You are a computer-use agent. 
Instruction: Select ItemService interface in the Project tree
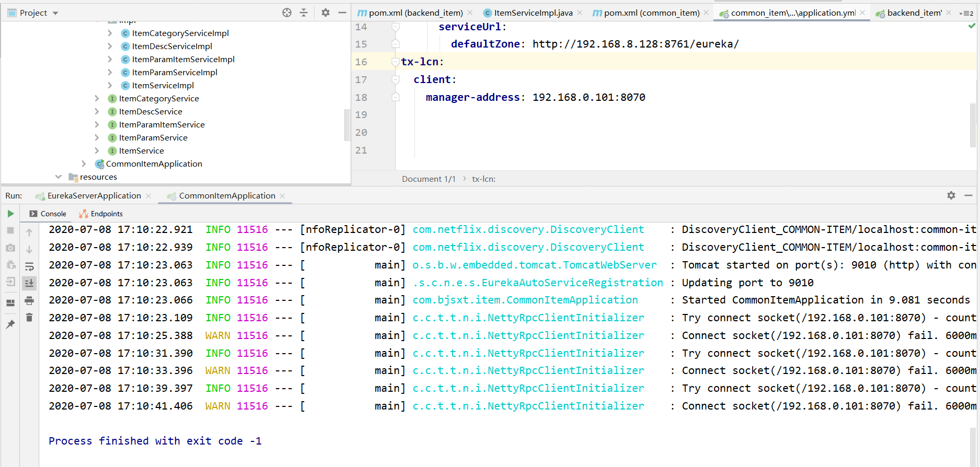click(x=141, y=150)
